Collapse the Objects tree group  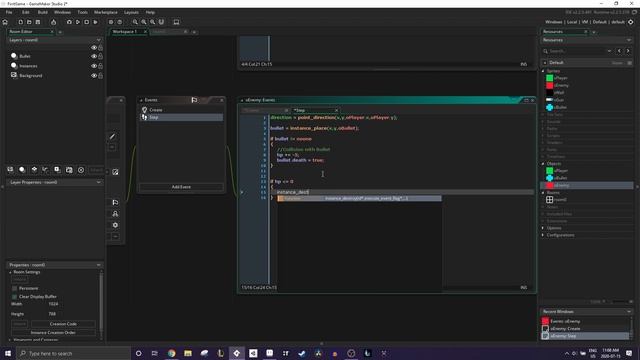(543, 164)
